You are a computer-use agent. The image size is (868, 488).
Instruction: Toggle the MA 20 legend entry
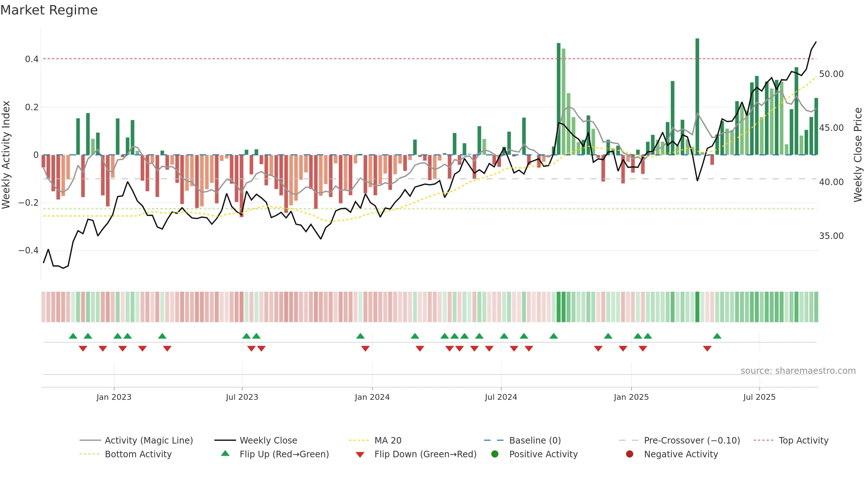(x=375, y=440)
